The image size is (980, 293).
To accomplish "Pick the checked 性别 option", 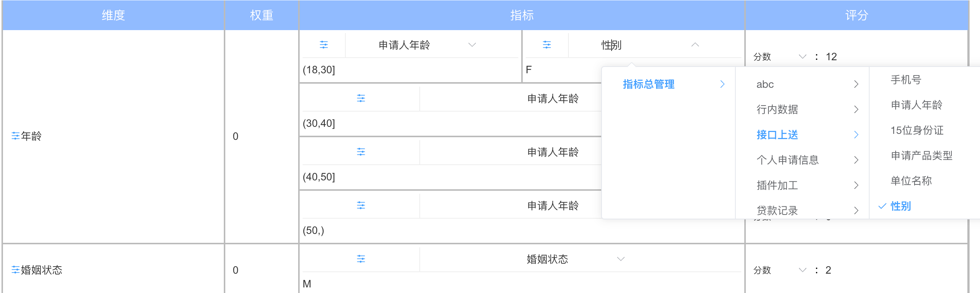I will [900, 206].
